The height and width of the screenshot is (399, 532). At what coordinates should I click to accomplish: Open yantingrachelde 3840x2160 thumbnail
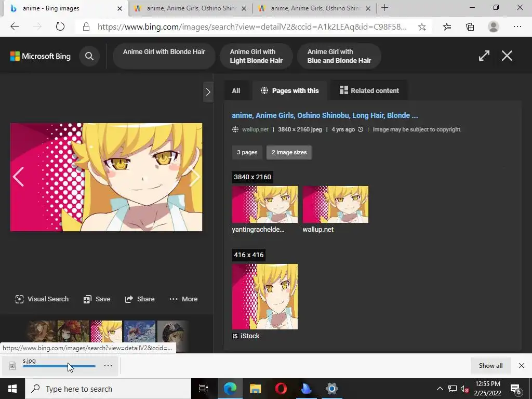(x=264, y=204)
